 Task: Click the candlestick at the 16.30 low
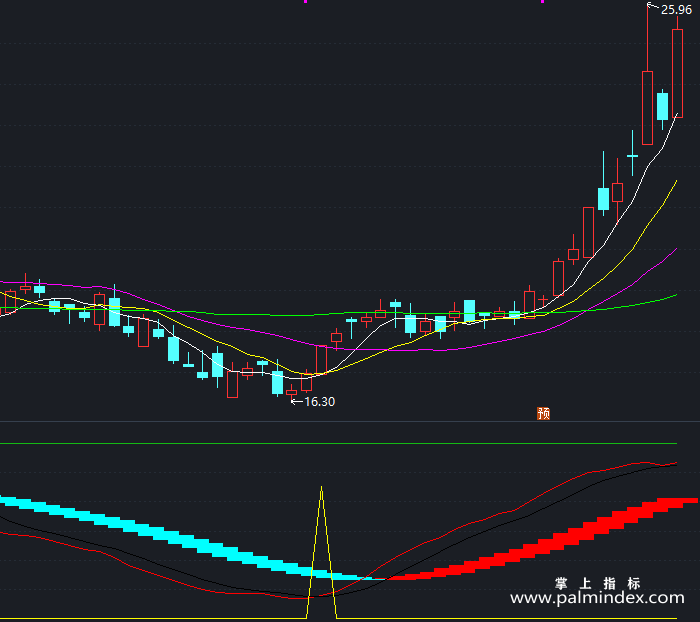(292, 393)
